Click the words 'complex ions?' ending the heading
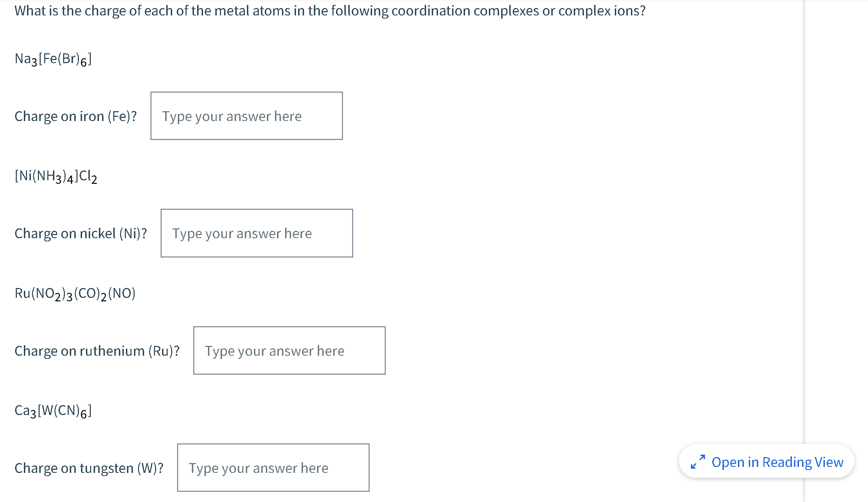The image size is (868, 502). [x=602, y=11]
